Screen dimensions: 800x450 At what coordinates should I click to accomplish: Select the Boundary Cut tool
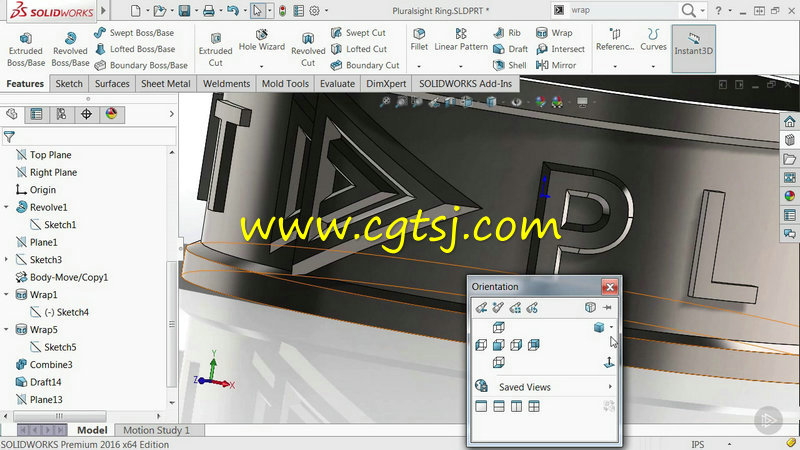pos(365,65)
